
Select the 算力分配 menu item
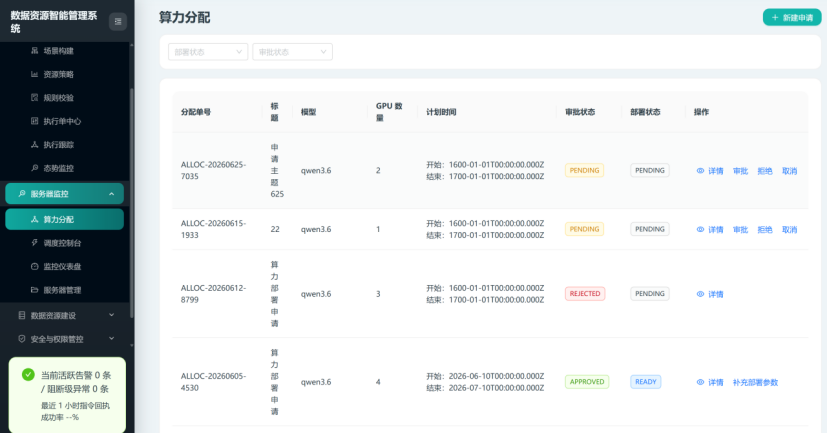click(64, 219)
